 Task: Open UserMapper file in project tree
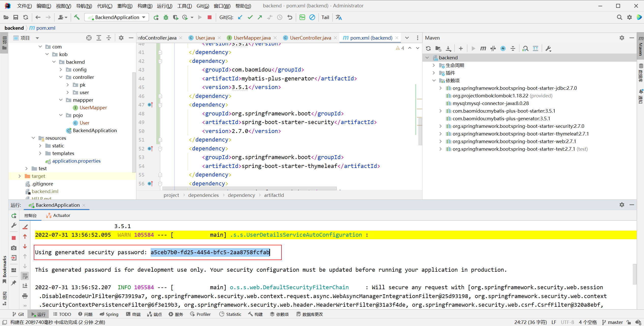pos(93,108)
